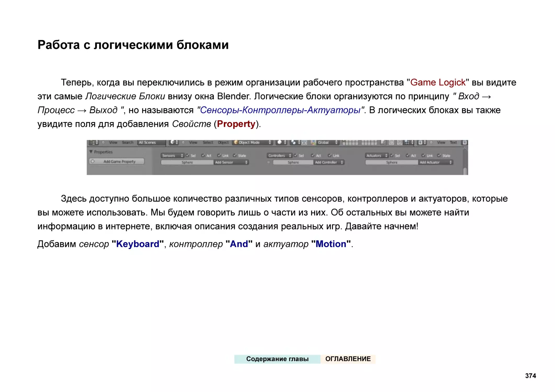The height and width of the screenshot is (392, 555).
Task: Open the Object menu
Action: click(x=223, y=142)
